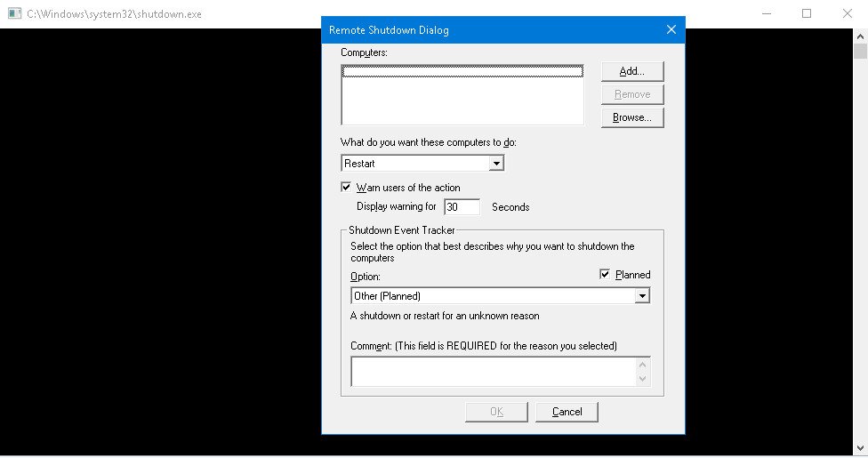Open the Browse... computer picker
Image resolution: width=868 pixels, height=458 pixels.
click(632, 117)
